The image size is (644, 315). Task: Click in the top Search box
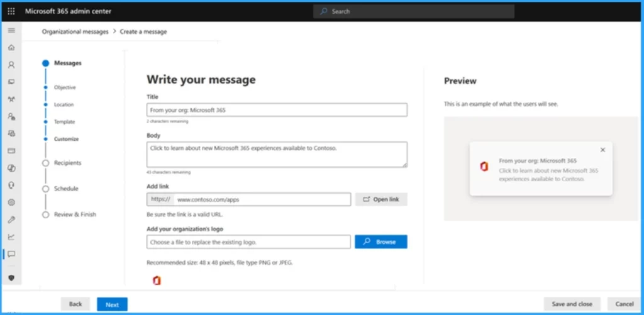pyautogui.click(x=414, y=11)
